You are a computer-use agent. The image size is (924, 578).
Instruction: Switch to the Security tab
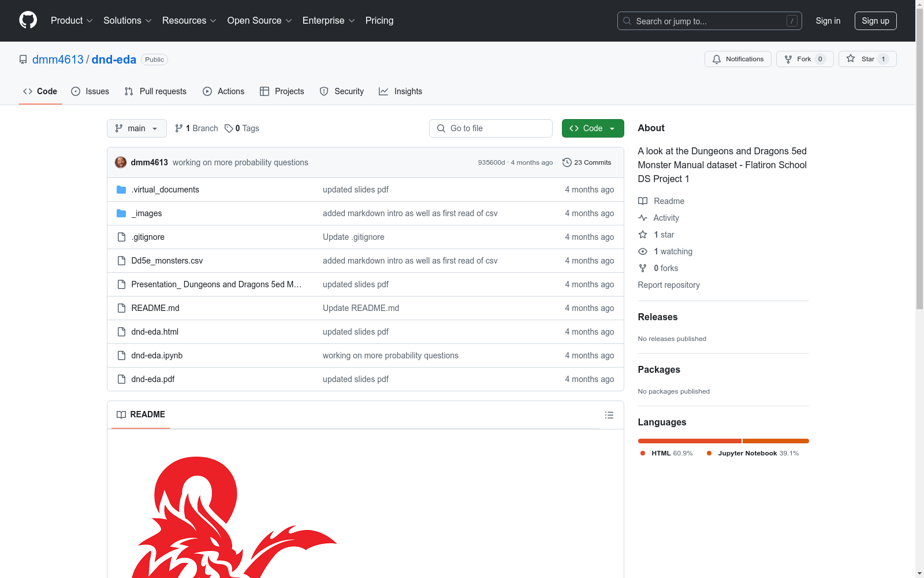[x=342, y=91]
